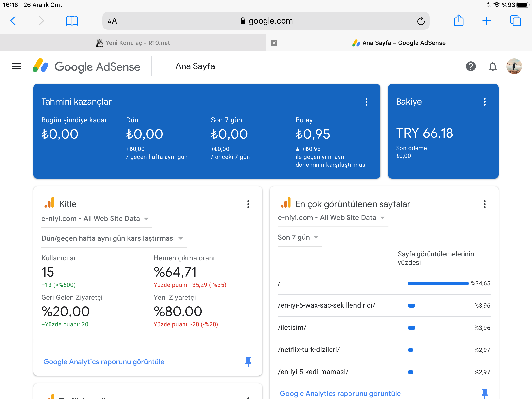The width and height of the screenshot is (532, 399).
Task: Go back with Safari back arrow
Action: pyautogui.click(x=13, y=21)
